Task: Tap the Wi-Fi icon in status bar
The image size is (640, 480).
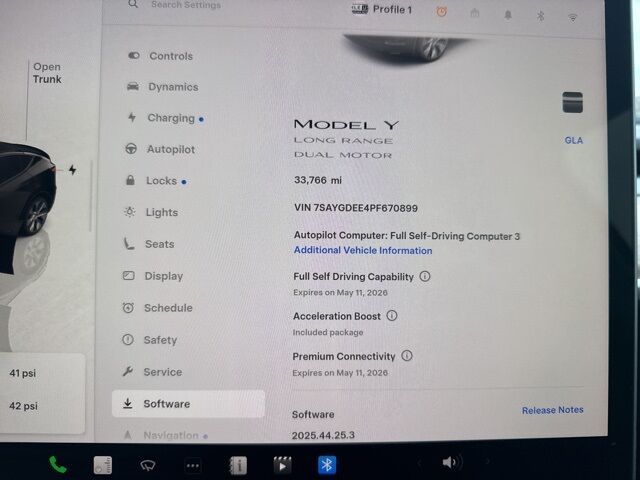Action: [x=573, y=16]
